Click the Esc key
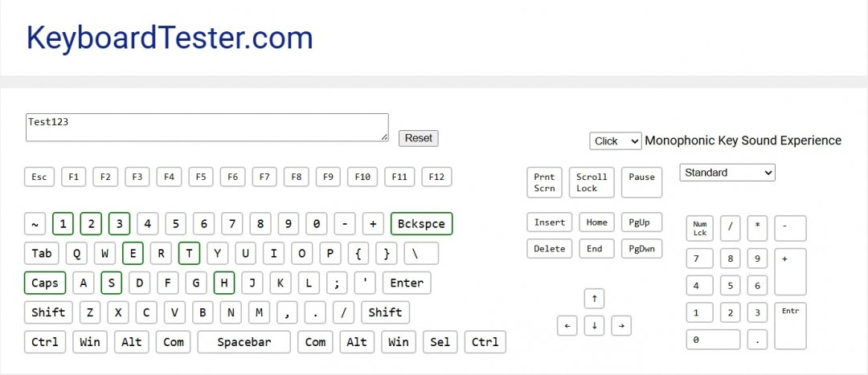 (39, 177)
